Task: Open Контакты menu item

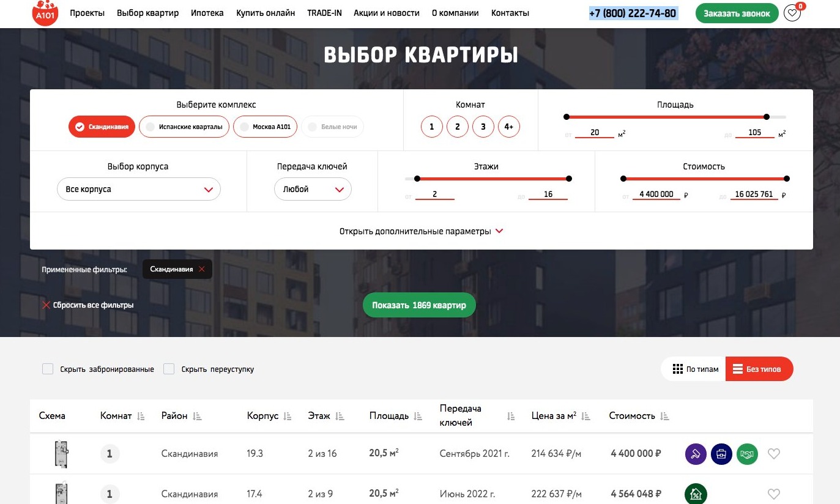Action: [510, 13]
